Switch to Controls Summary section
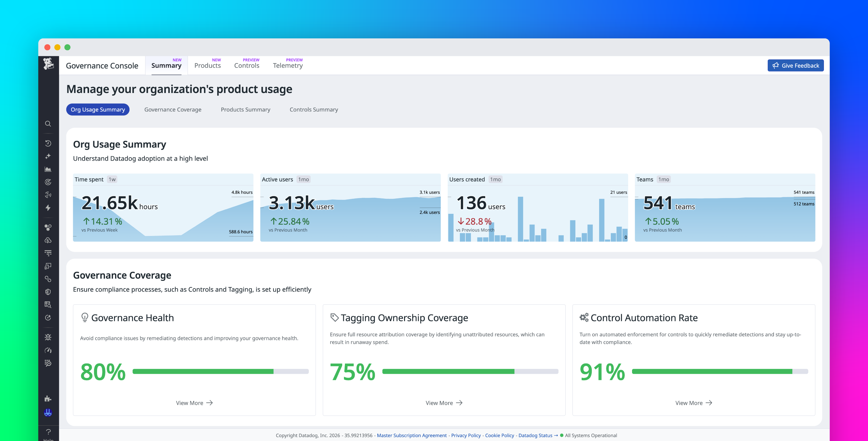The image size is (868, 441). [313, 109]
